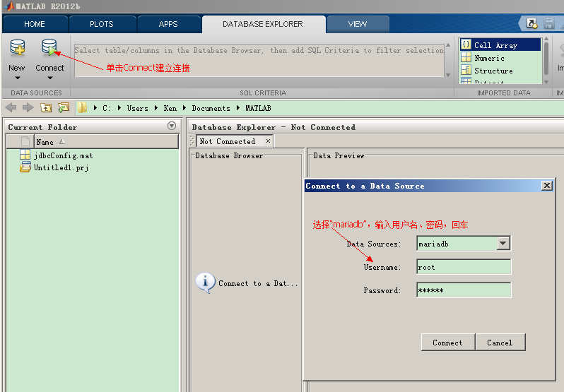Click the jdbcConfig.mat file icon
Image resolution: width=564 pixels, height=392 pixels.
pos(25,155)
